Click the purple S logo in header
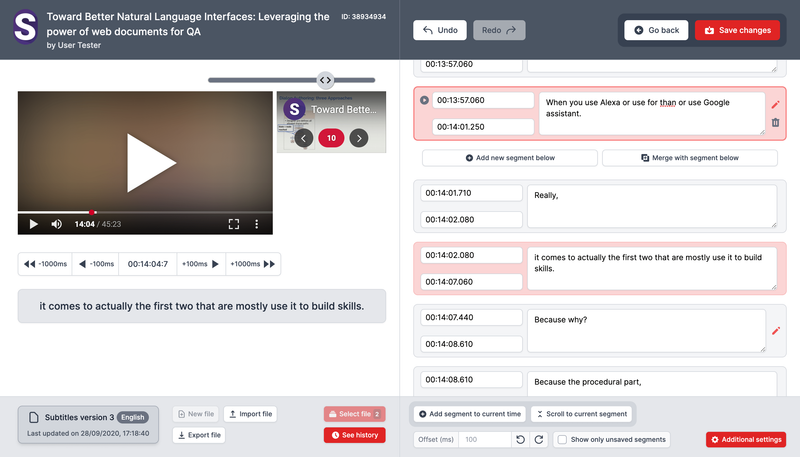 click(x=25, y=27)
